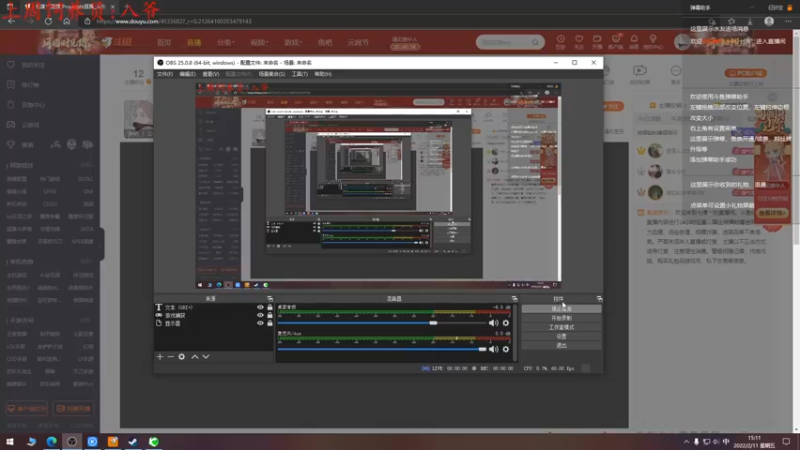Open settings gear for Desktop Audio channel
This screenshot has width=800, height=450.
pyautogui.click(x=506, y=323)
